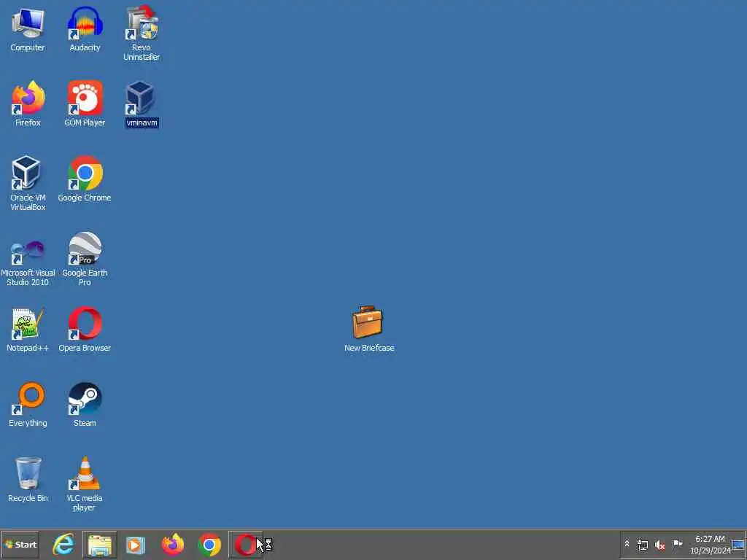Image resolution: width=747 pixels, height=560 pixels.
Task: Click the muted volume tray icon
Action: [x=659, y=545]
